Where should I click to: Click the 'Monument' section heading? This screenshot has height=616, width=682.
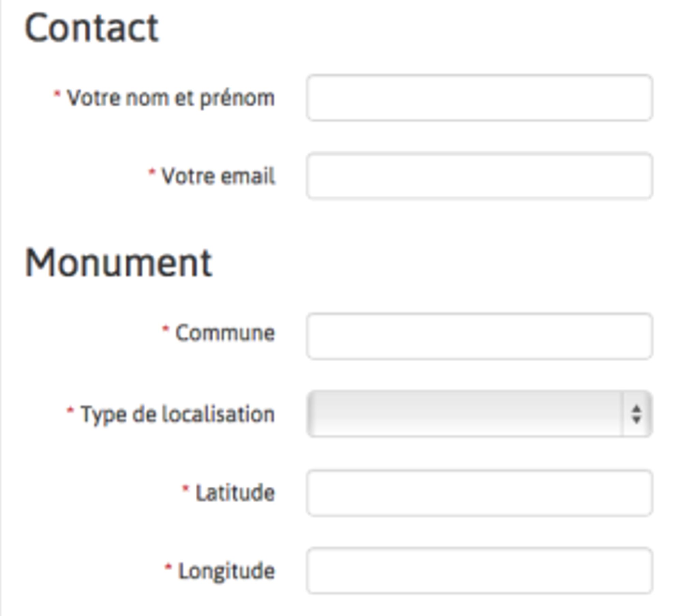119,263
